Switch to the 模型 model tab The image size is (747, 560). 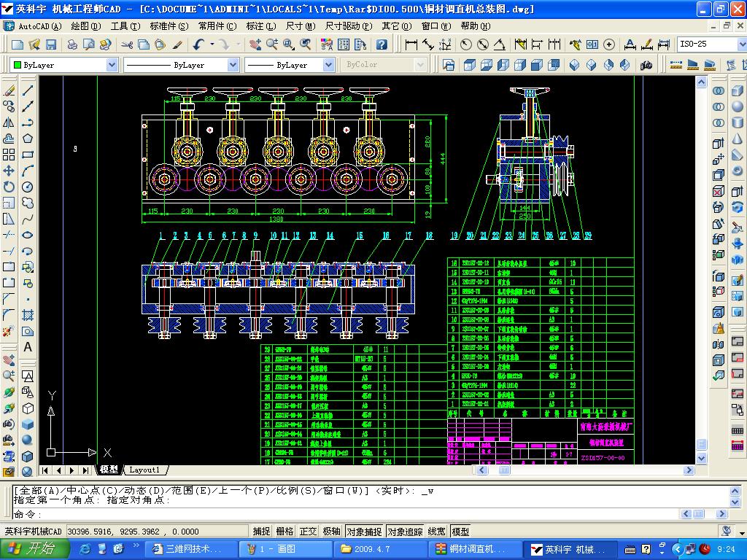tap(109, 470)
